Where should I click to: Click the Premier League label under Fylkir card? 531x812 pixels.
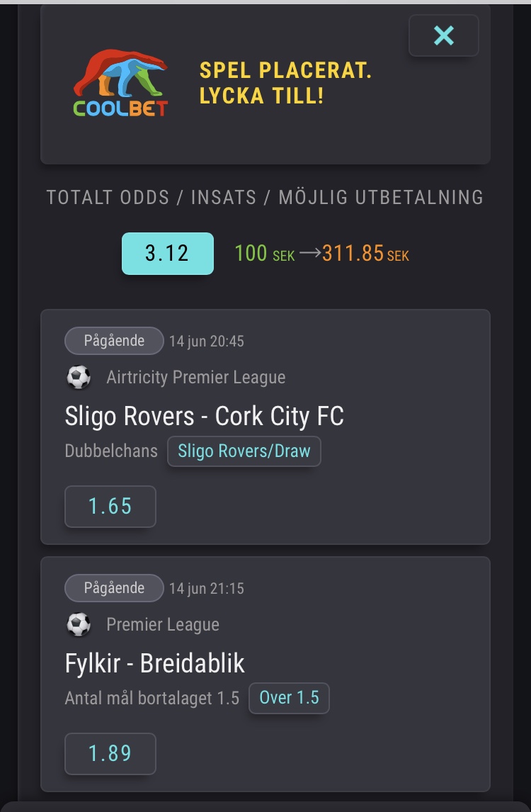(x=163, y=624)
